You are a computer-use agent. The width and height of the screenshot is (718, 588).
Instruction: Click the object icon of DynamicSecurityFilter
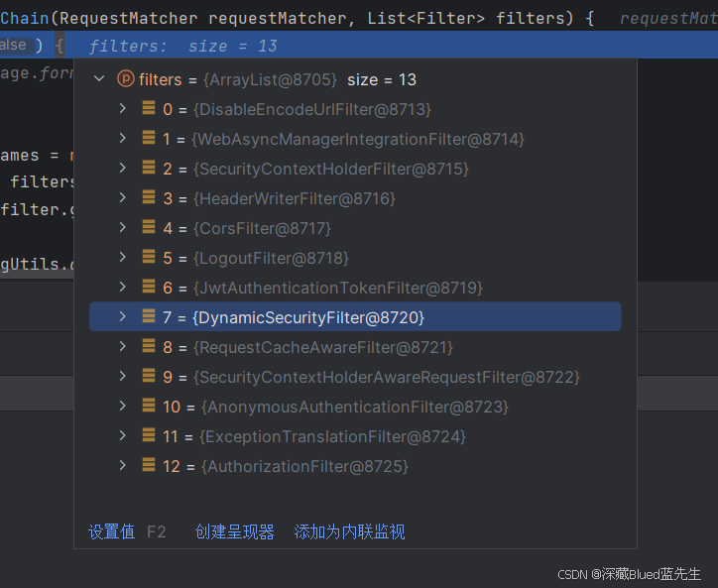[149, 316]
